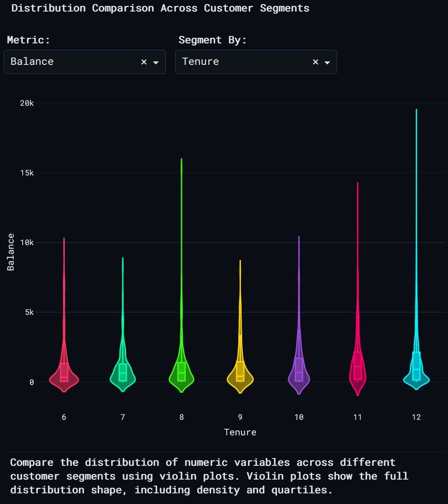Select the green violin for tenure 8
448x504 pixels.
181,377
